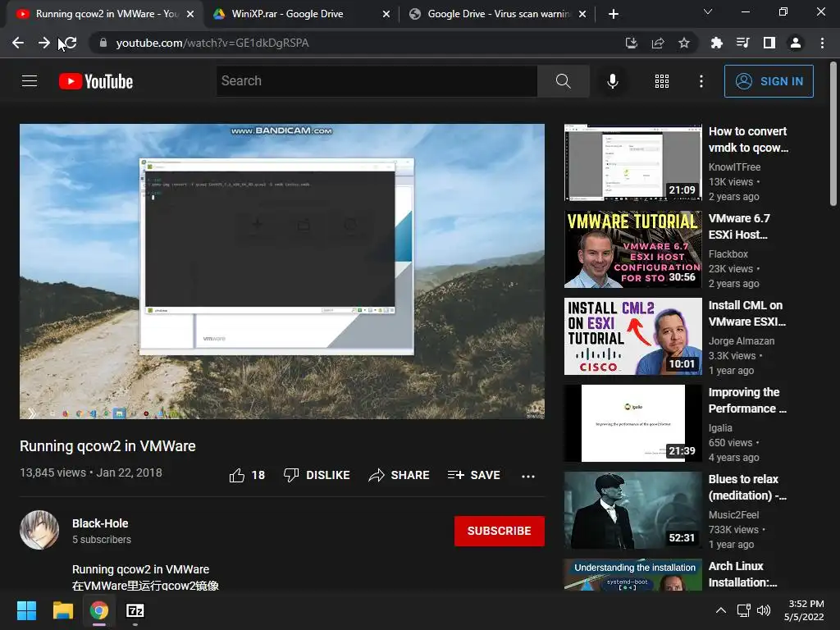Open network status tray icon
This screenshot has height=630, width=840.
(x=743, y=610)
